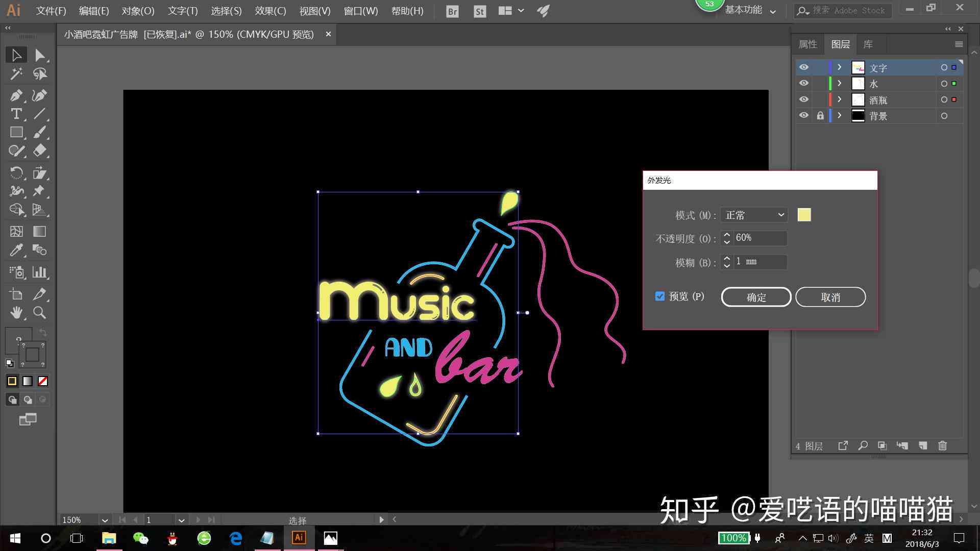Select the Lasso tool
This screenshot has height=551, width=980.
40,74
